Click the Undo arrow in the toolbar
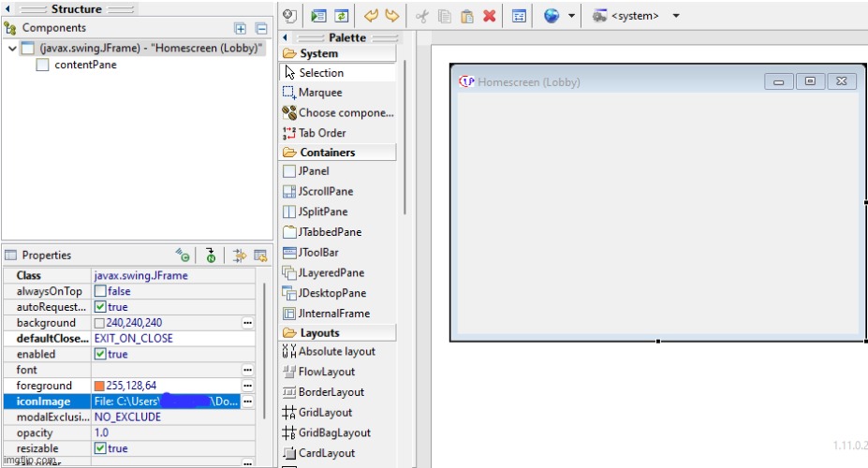The height and width of the screenshot is (468, 868). 371,16
